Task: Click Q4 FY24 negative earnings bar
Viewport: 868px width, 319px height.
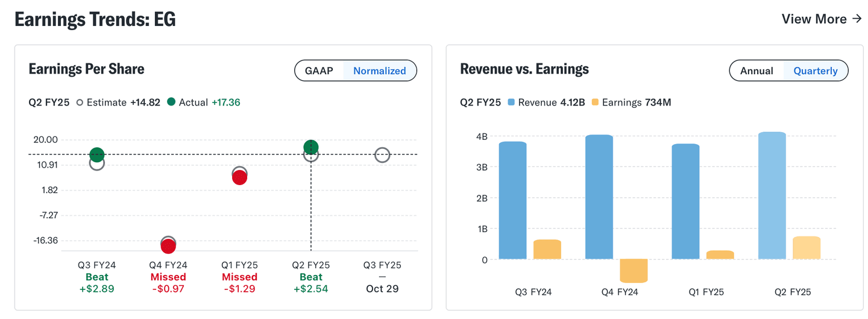Action: pos(634,271)
